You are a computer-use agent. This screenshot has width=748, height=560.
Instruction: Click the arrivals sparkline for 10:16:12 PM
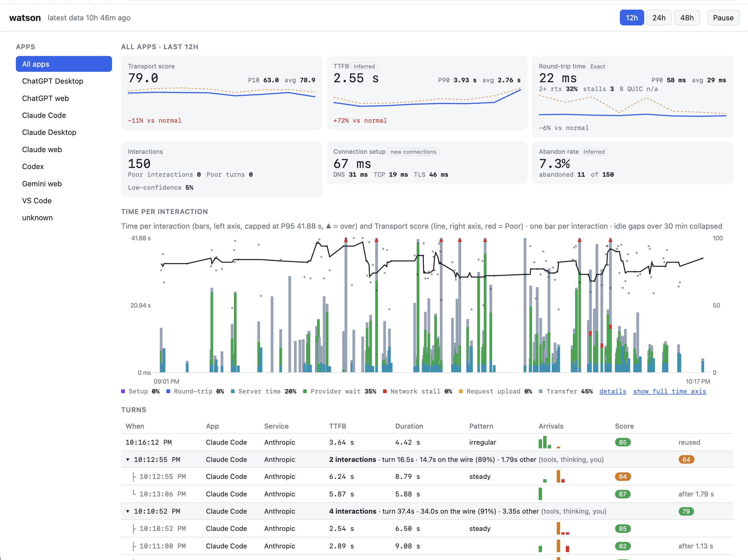tap(549, 442)
